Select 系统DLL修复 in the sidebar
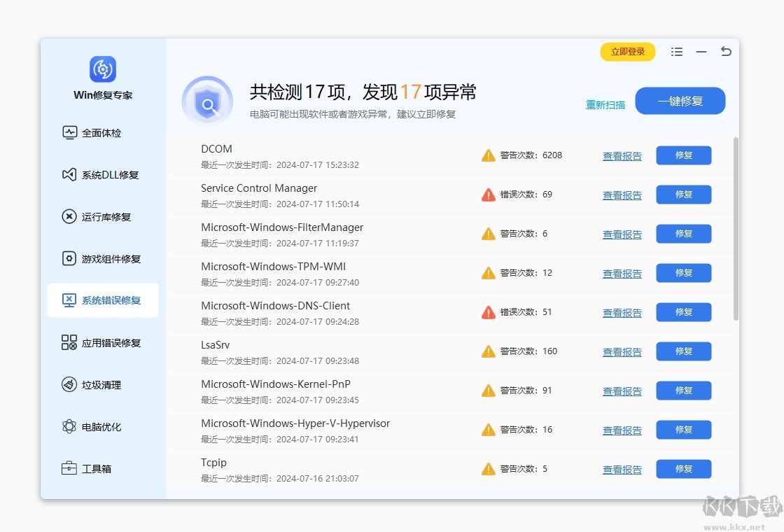Screen dimensions: 784x532 click(103, 174)
